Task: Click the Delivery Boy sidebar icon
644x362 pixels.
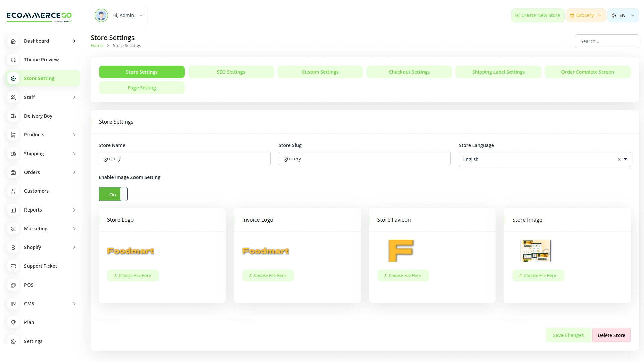Action: click(13, 116)
